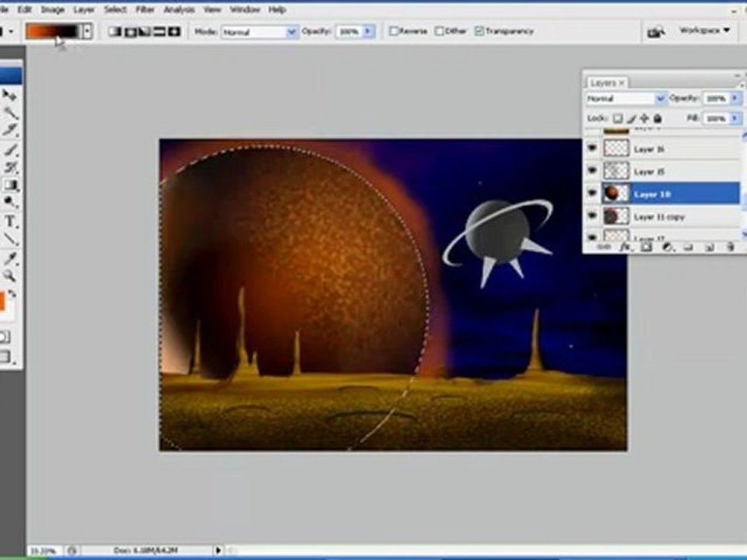Delete layer with trash icon
Viewport: 747px width, 560px height.
point(730,247)
